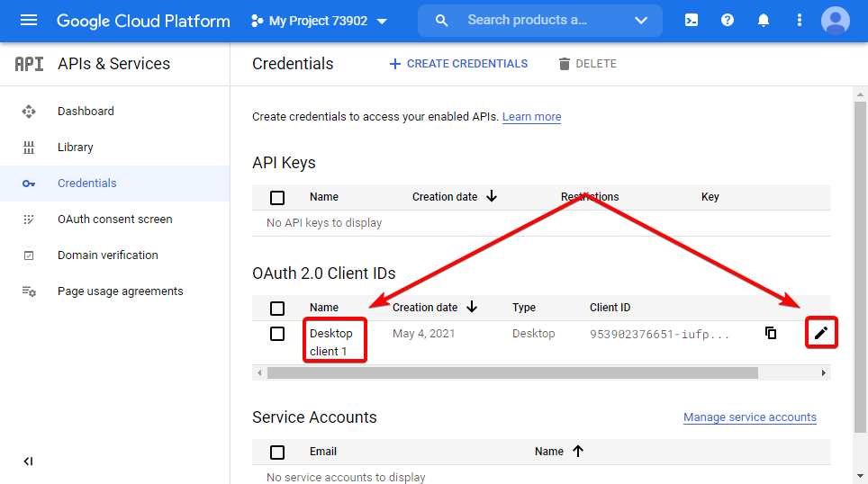The width and height of the screenshot is (868, 484).
Task: Expand the search bar dropdown arrow
Action: [641, 21]
